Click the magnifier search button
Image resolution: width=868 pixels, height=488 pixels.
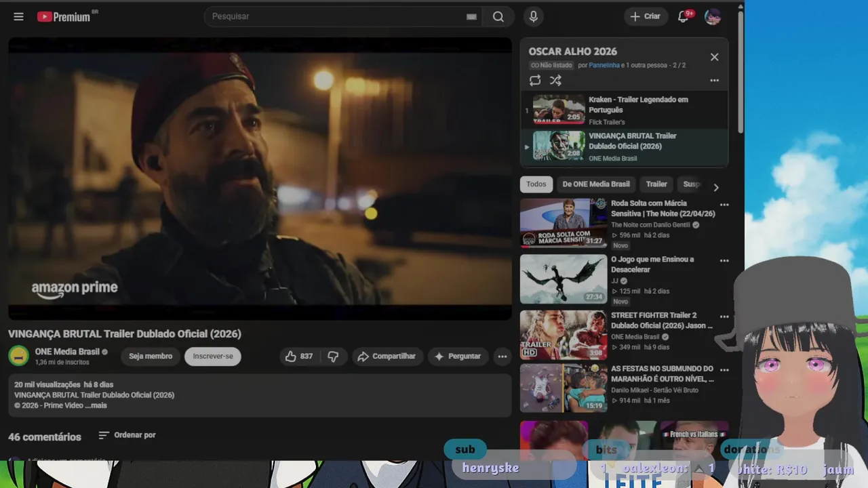click(x=498, y=17)
